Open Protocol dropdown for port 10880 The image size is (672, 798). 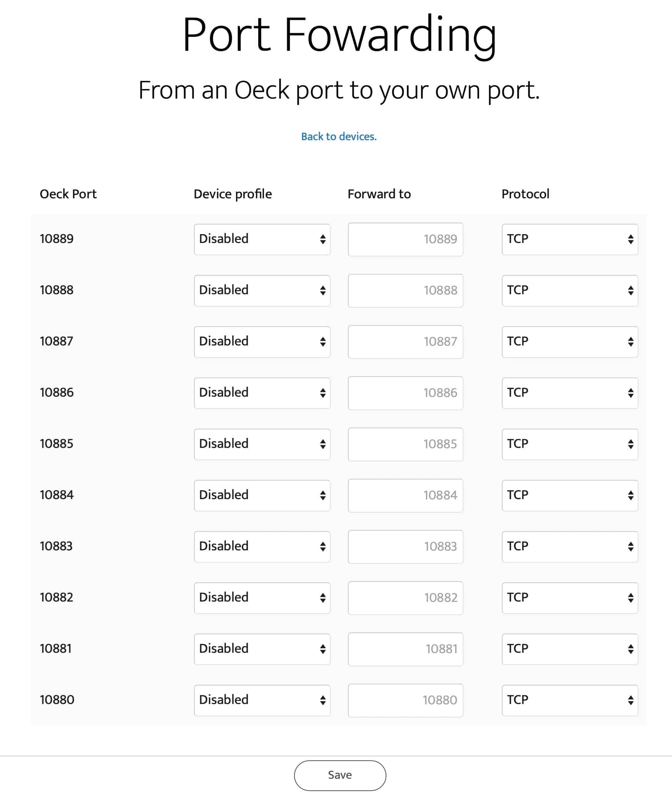[x=570, y=700]
